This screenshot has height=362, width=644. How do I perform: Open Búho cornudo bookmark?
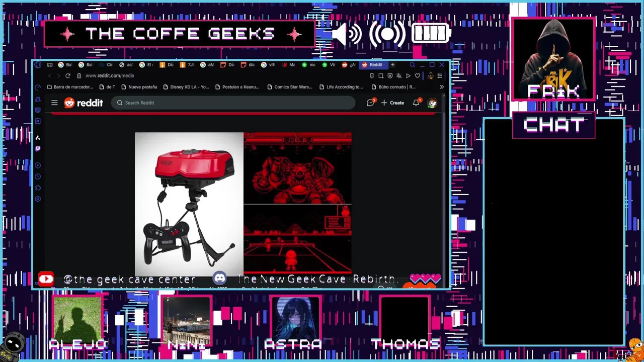click(393, 87)
